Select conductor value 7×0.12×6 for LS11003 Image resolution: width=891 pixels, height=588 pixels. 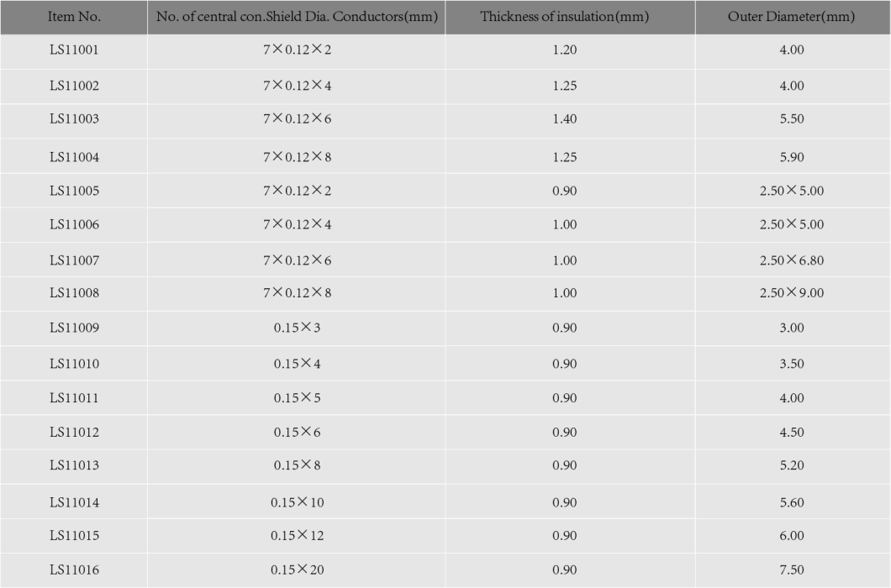pyautogui.click(x=297, y=118)
